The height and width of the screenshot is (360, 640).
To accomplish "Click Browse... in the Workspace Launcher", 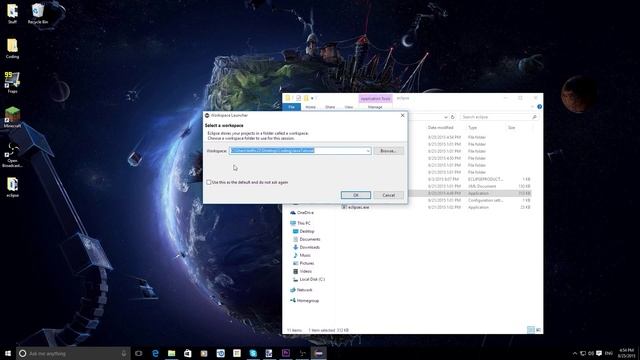I will point(389,151).
